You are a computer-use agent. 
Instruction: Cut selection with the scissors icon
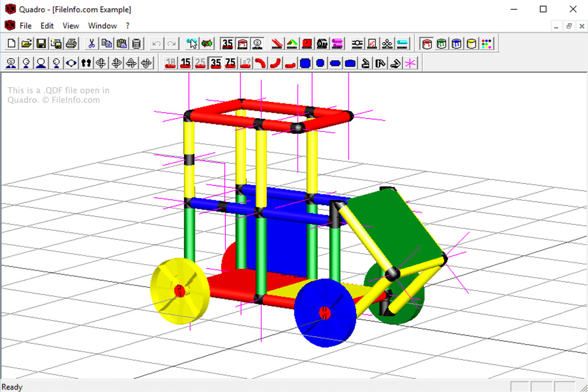(91, 44)
